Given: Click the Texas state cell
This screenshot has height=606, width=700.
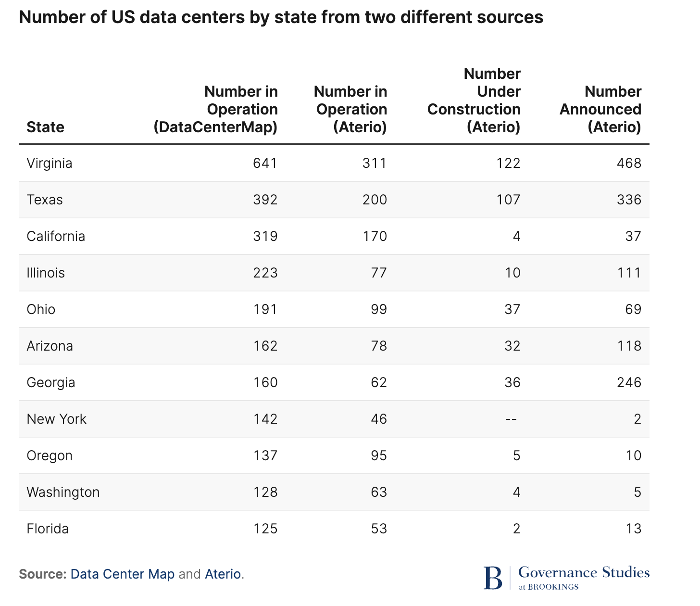Looking at the screenshot, I should pos(45,200).
